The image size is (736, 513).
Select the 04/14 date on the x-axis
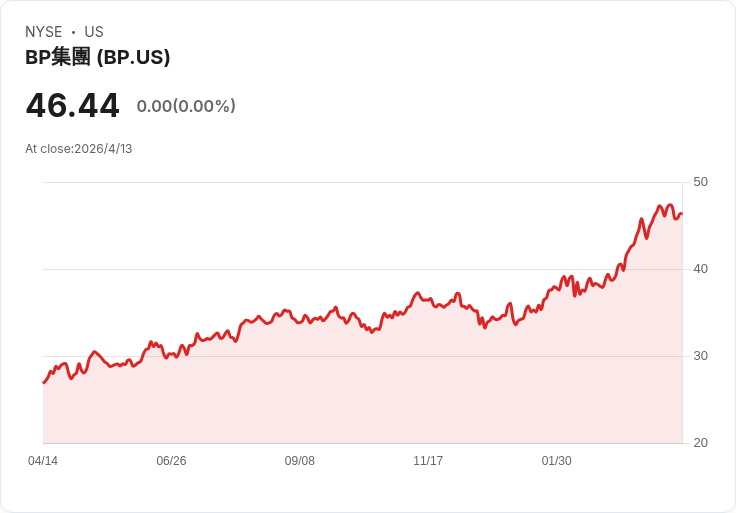pyautogui.click(x=43, y=461)
